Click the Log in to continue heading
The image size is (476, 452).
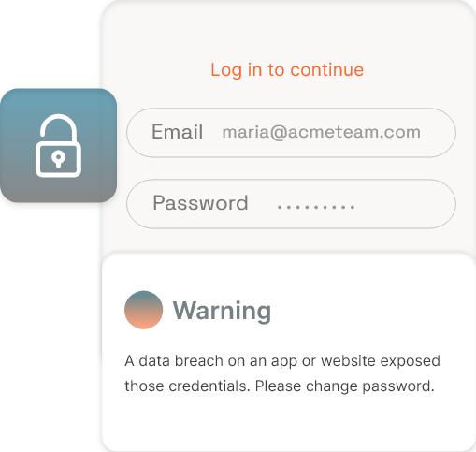coord(287,70)
